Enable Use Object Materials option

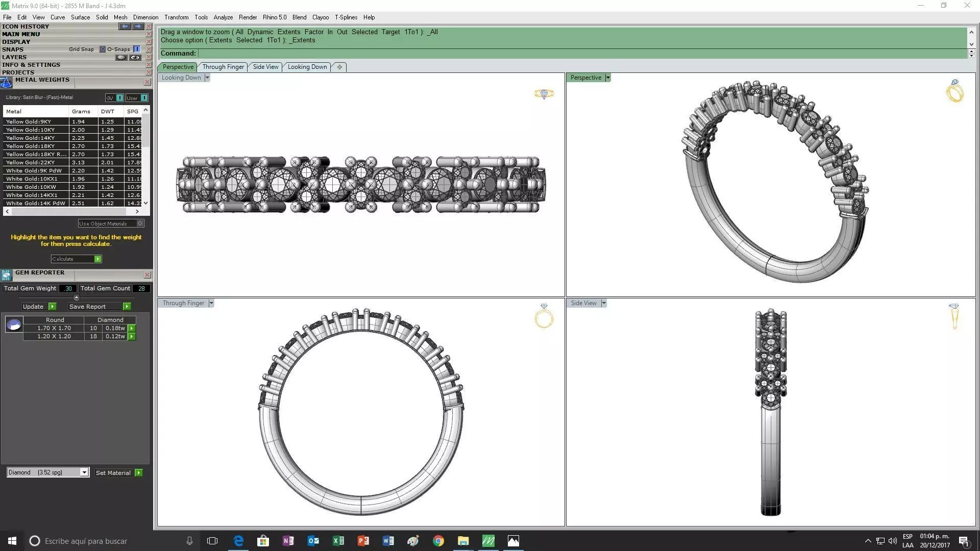pos(140,223)
